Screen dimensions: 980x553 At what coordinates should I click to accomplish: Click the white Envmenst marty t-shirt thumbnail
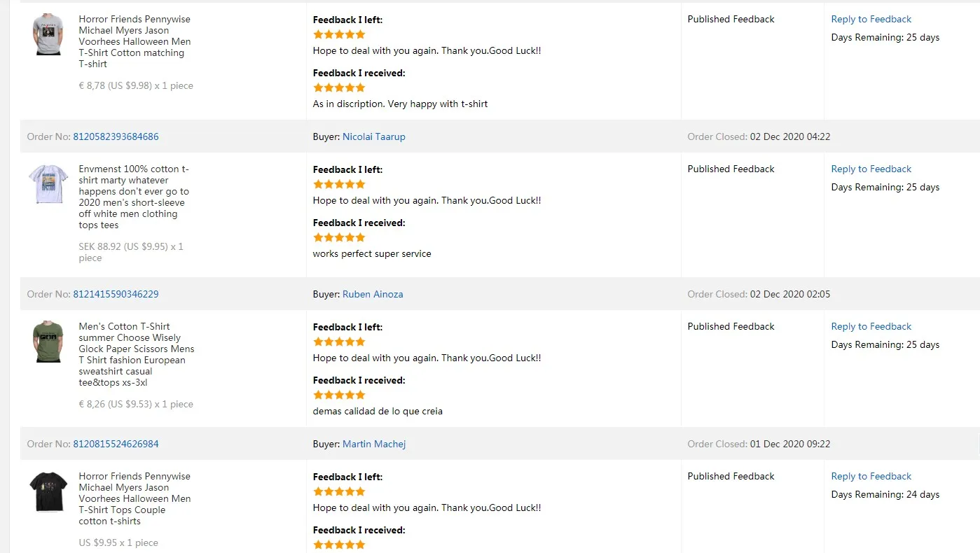tap(48, 184)
